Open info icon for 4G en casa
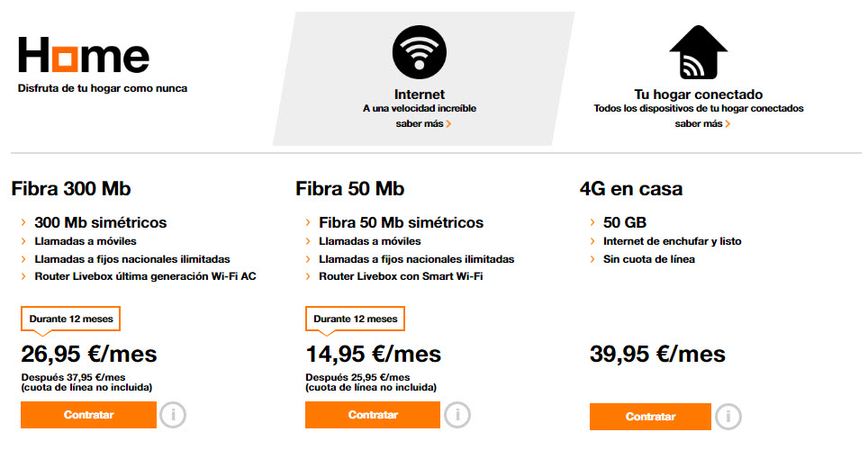This screenshot has height=450, width=868. (728, 417)
